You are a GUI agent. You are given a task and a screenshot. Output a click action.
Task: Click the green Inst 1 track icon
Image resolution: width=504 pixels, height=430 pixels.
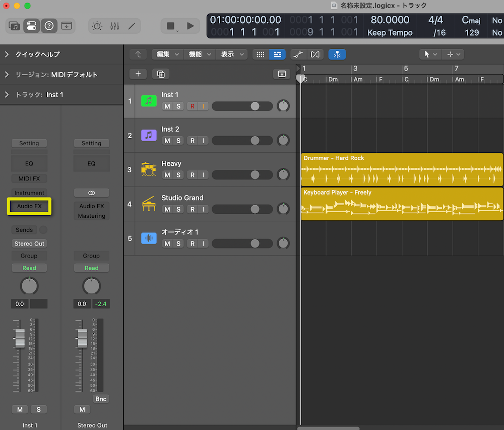coord(149,101)
